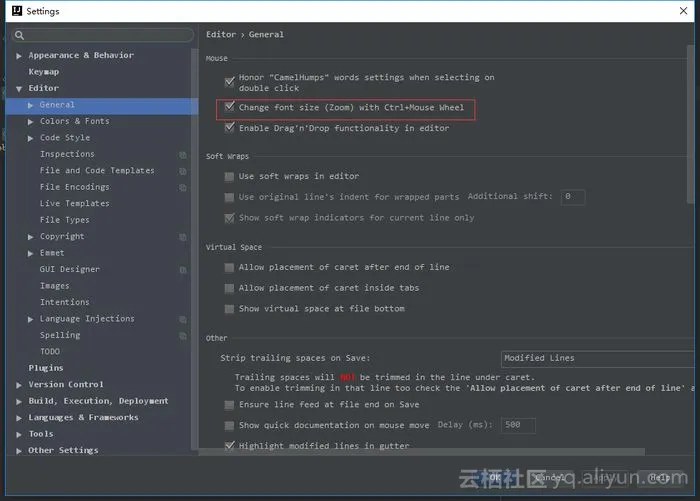Open Live Templates settings
700x501 pixels.
coord(75,204)
